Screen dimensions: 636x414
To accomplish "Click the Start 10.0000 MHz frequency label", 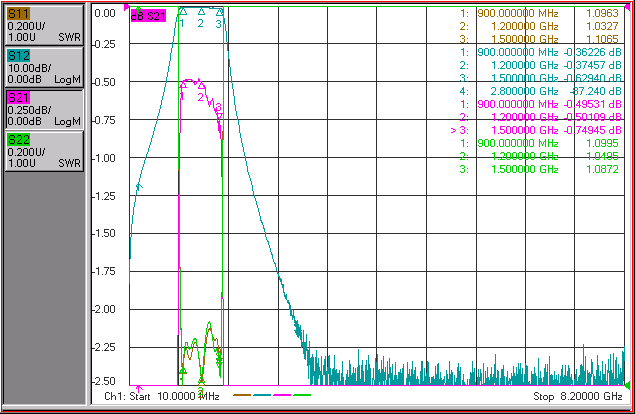I will [x=162, y=396].
